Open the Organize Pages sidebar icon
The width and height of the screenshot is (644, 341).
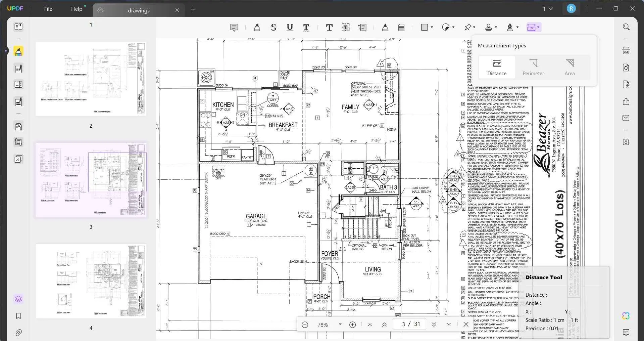pyautogui.click(x=18, y=126)
